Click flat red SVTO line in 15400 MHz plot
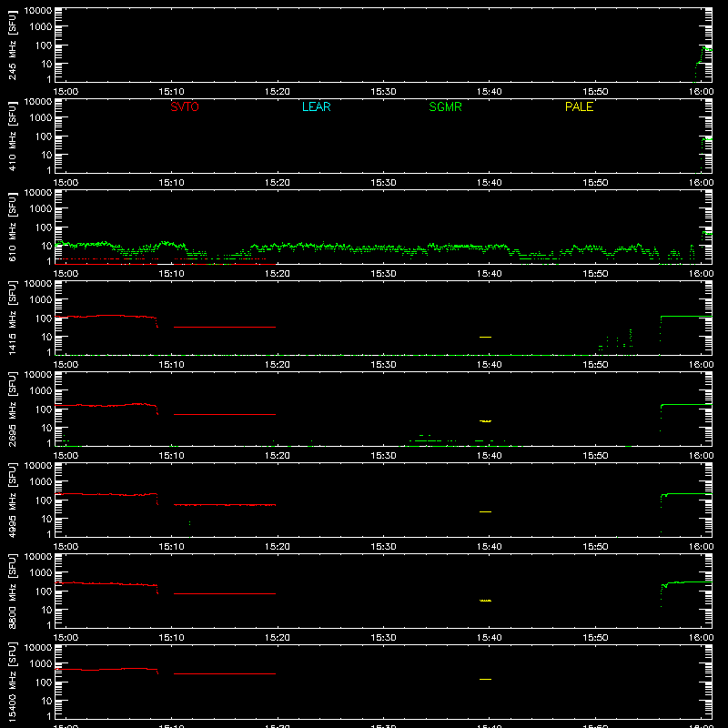The height and width of the screenshot is (728, 728). tap(225, 673)
